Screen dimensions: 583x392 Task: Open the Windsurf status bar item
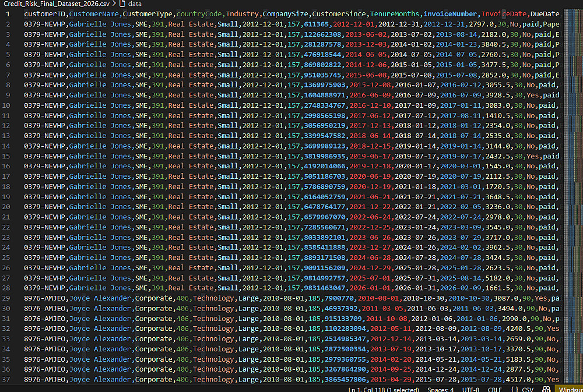pyautogui.click(x=569, y=390)
